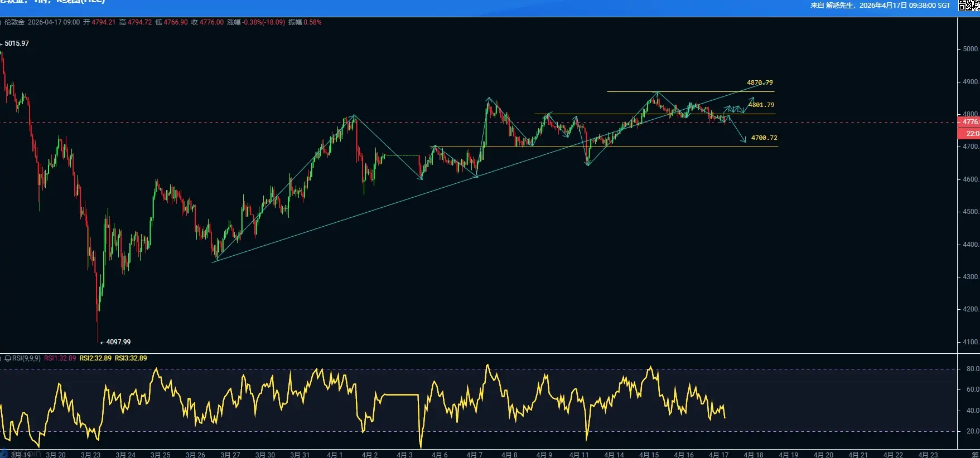The image size is (980, 458).
Task: Click the 20.0 tick on the RSI axis
Action: (x=973, y=431)
